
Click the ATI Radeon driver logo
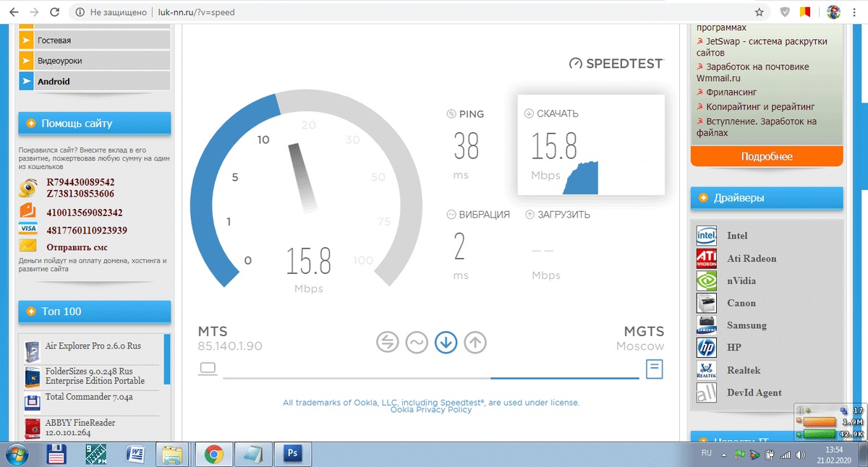point(706,258)
